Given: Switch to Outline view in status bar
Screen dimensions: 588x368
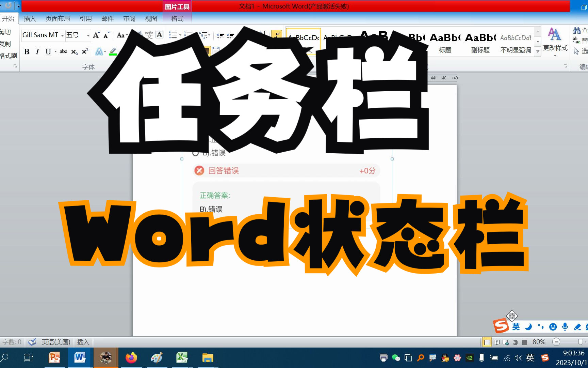Looking at the screenshot, I should pyautogui.click(x=515, y=342).
